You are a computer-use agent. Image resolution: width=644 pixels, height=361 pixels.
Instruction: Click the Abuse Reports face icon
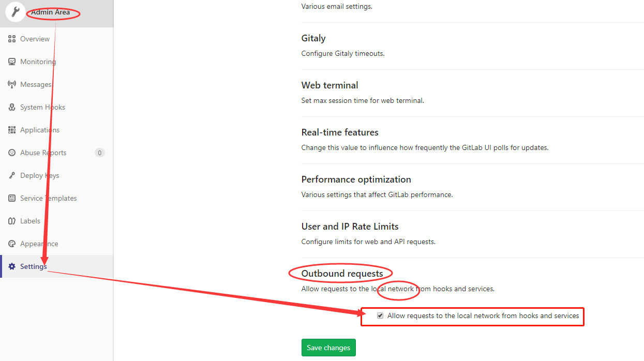(x=12, y=153)
